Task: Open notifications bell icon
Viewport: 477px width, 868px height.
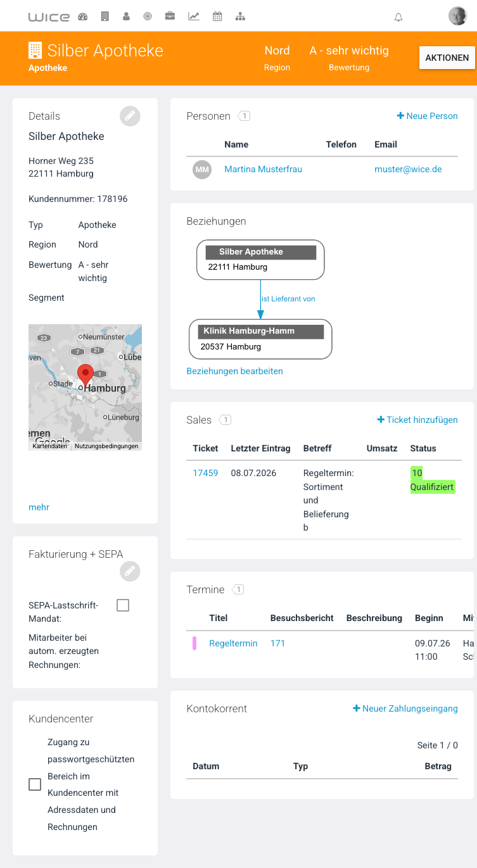Action: click(x=398, y=18)
